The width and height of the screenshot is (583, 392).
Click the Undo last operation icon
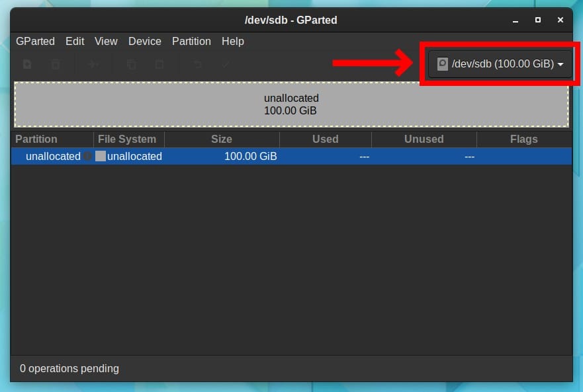[x=197, y=64]
